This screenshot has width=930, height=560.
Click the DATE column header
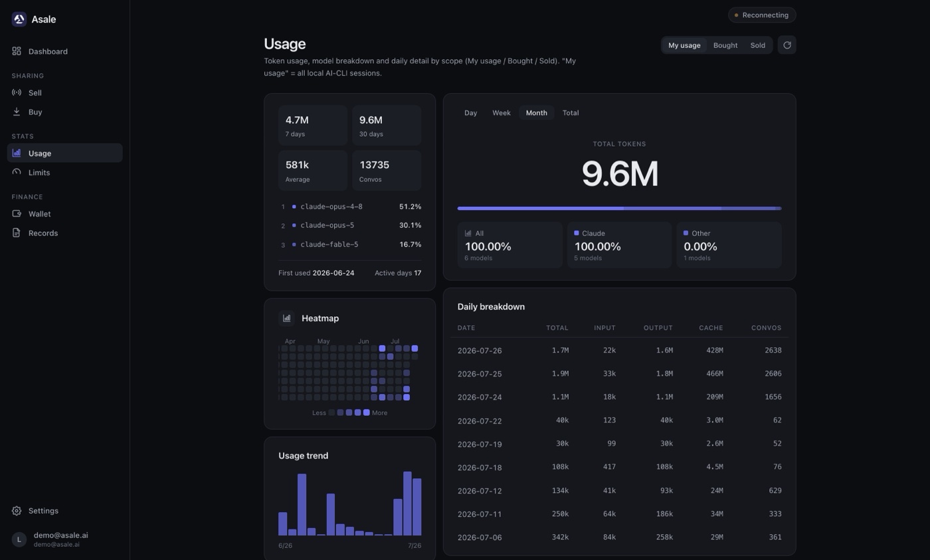pyautogui.click(x=466, y=328)
